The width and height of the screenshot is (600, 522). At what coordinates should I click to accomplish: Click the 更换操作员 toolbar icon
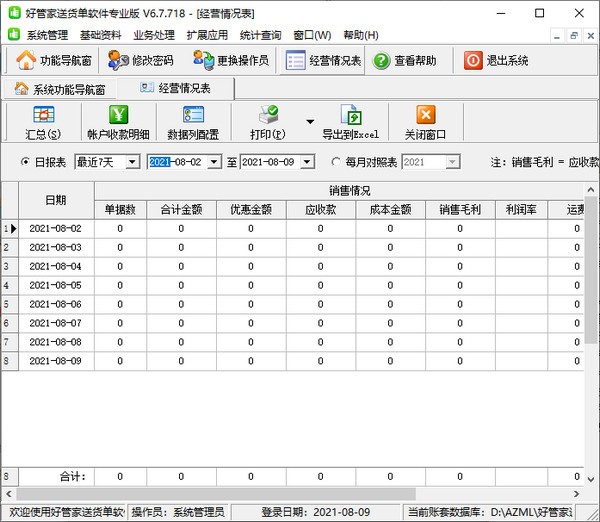(204, 60)
